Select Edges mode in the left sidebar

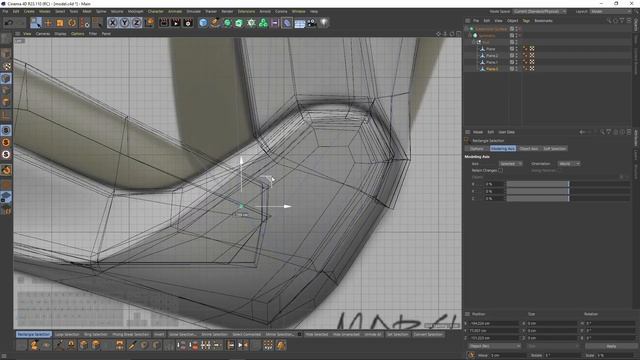tap(6, 90)
